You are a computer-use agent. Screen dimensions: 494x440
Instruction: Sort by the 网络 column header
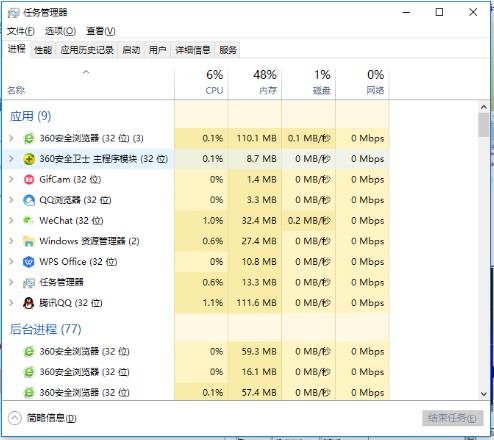pos(362,83)
